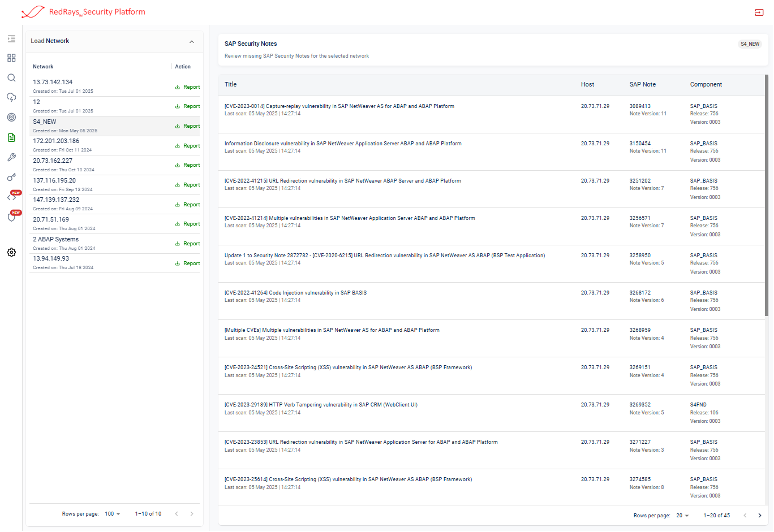The width and height of the screenshot is (774, 532).
Task: Open Update 1 to Security Note 2872782 row
Action: 491,263
